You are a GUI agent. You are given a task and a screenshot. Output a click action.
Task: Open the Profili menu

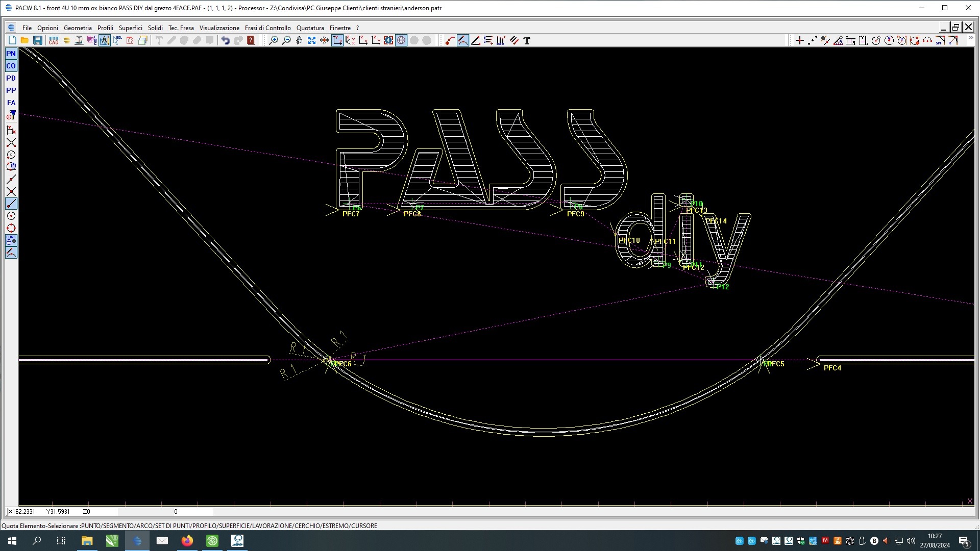pyautogui.click(x=105, y=28)
